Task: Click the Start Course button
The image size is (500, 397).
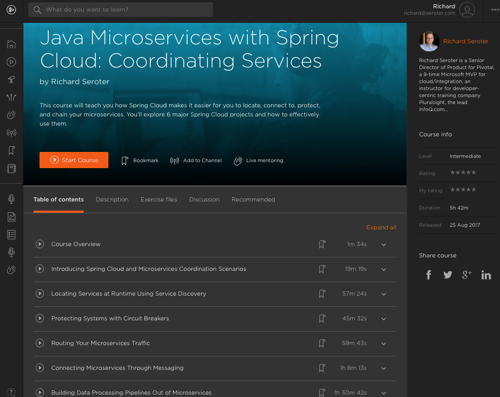Action: tap(74, 160)
